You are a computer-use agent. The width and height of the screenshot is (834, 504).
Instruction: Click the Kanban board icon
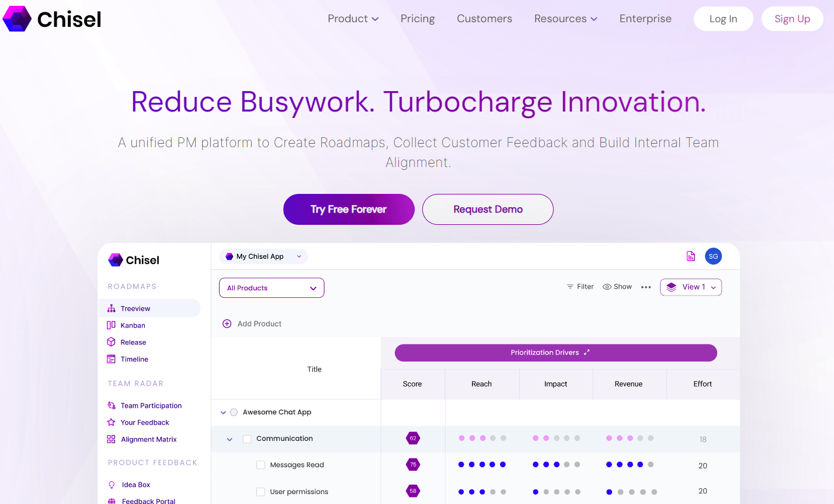tap(111, 325)
